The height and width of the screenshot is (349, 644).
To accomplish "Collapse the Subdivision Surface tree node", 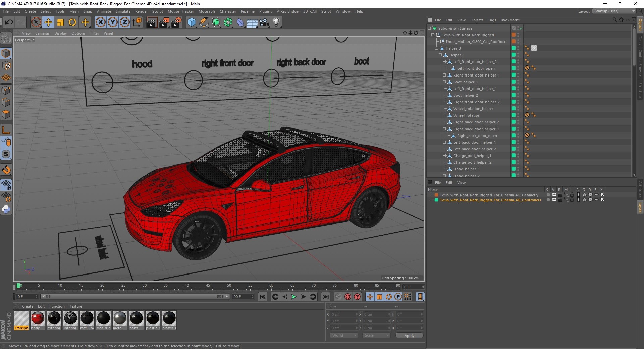I will point(429,28).
